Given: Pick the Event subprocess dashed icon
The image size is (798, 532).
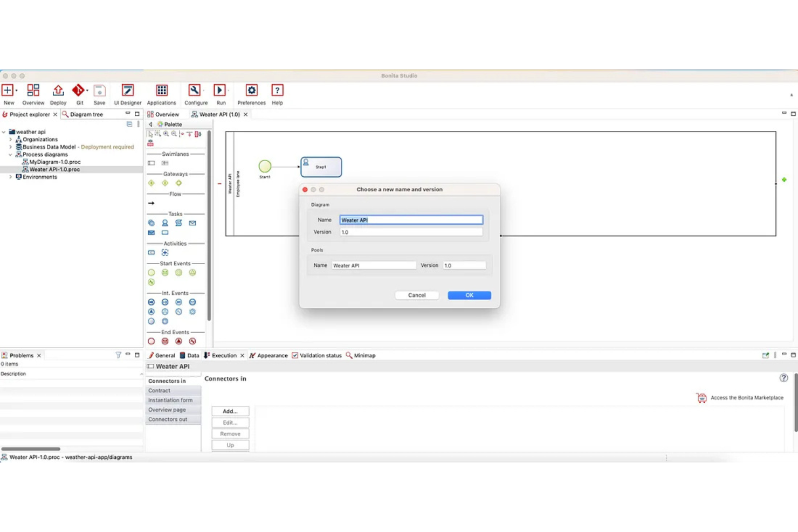Looking at the screenshot, I should click(165, 253).
